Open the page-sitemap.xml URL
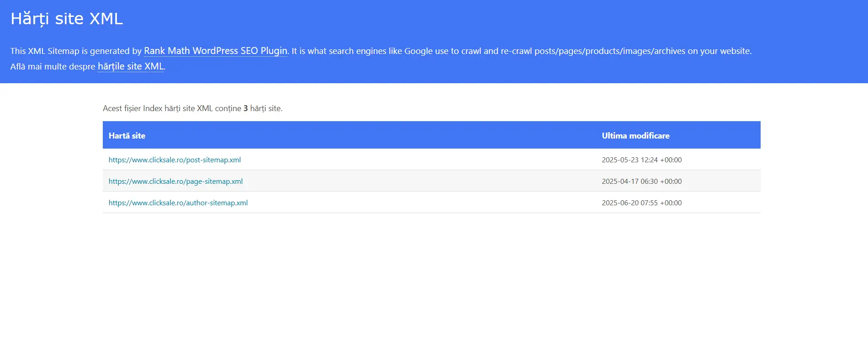 pyautogui.click(x=175, y=182)
